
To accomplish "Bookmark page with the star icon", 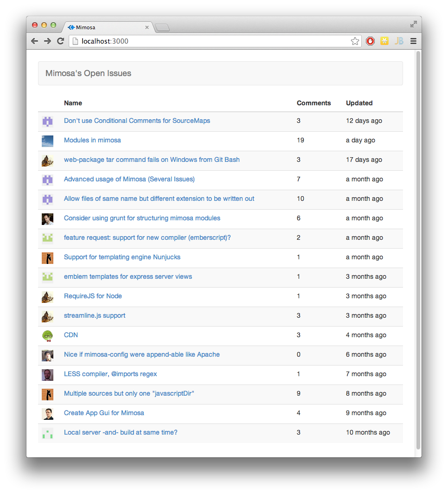I will (355, 41).
